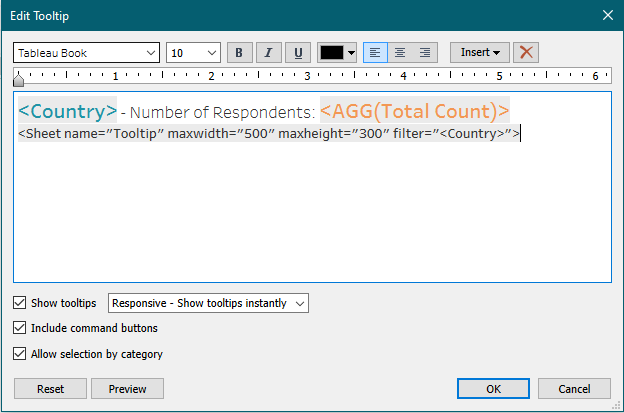The width and height of the screenshot is (624, 413).
Task: Open the Tableau Book font dropdown
Action: click(86, 53)
